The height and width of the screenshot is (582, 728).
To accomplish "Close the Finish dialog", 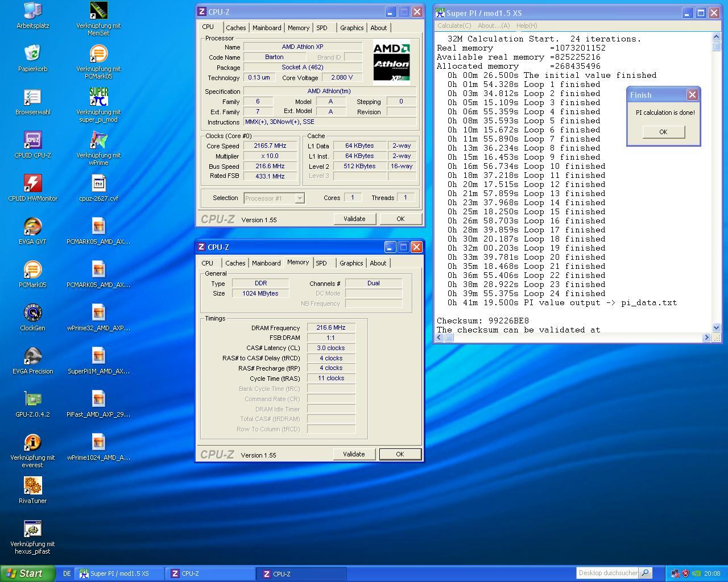I will pyautogui.click(x=692, y=95).
